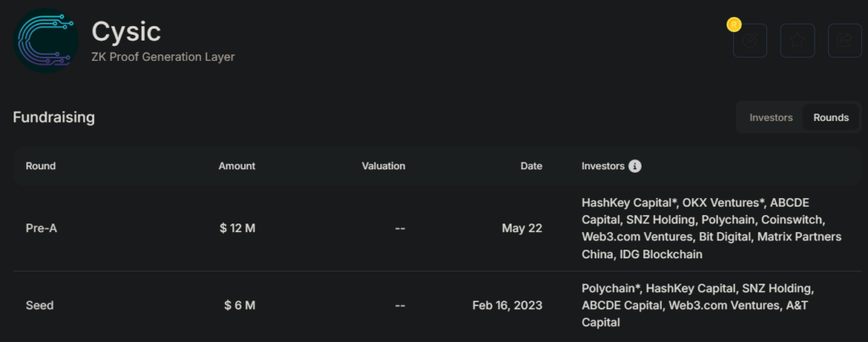This screenshot has height=342, width=868.
Task: Switch to the Investors view tab
Action: [x=771, y=118]
